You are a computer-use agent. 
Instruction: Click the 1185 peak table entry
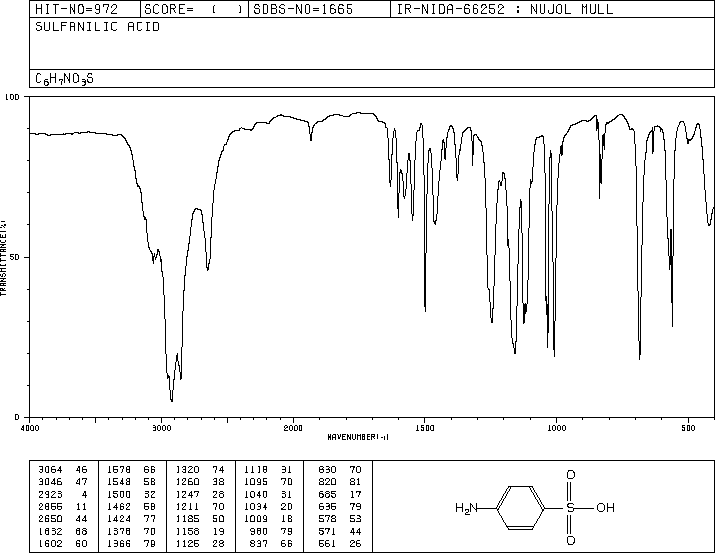[x=200, y=519]
